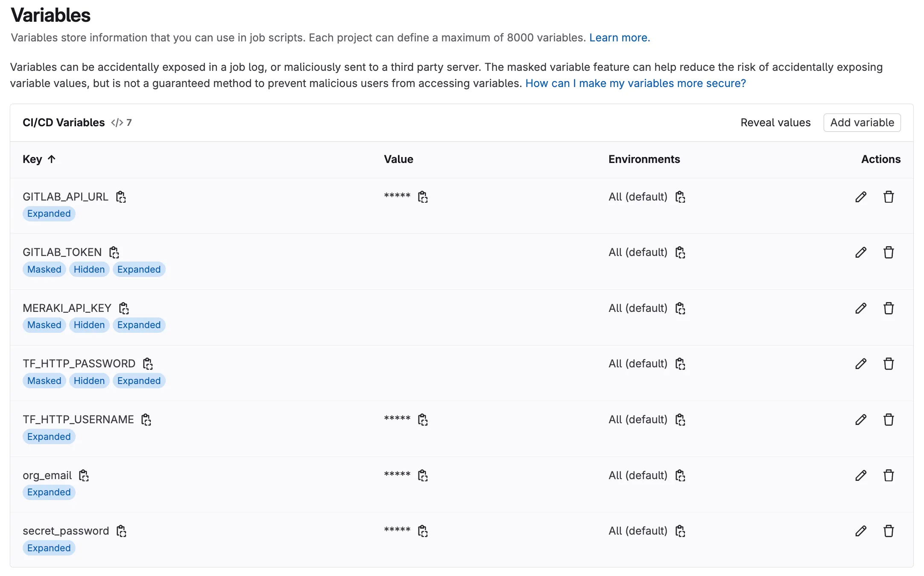
Task: Copy the GITLAB_API_URL masked value
Action: [423, 197]
